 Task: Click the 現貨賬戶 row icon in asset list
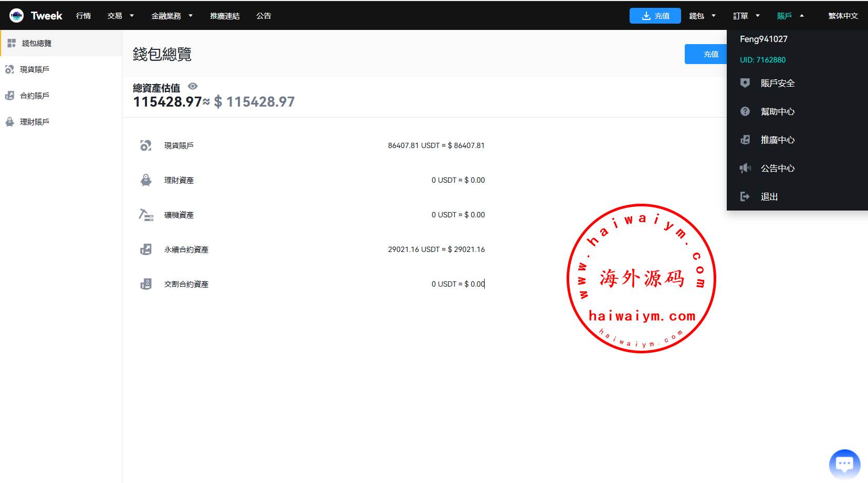point(146,145)
